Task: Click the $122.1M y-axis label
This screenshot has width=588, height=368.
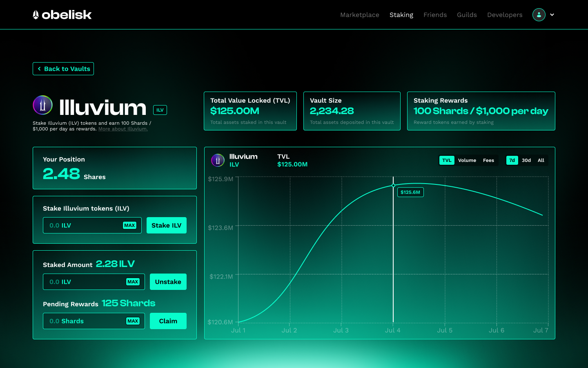Action: (x=221, y=277)
